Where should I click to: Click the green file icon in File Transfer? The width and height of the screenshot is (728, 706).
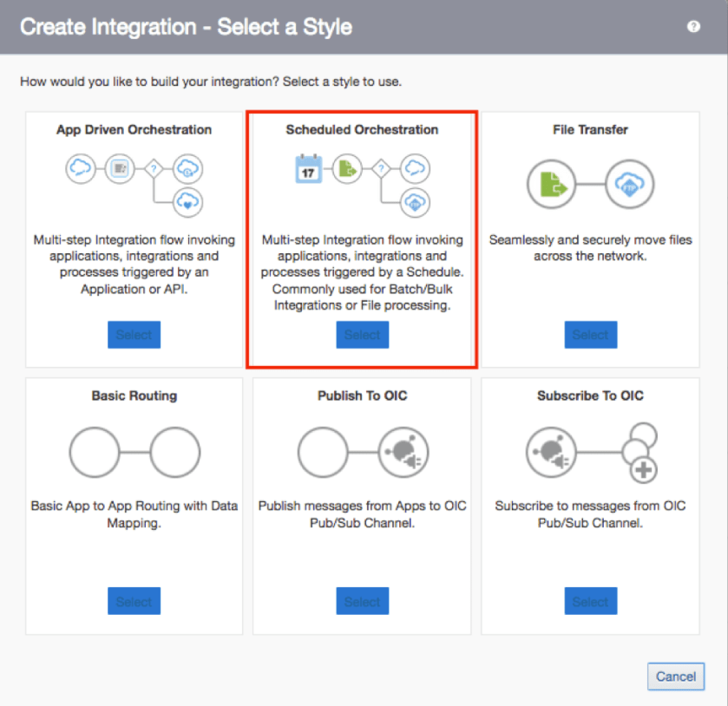coord(552,185)
